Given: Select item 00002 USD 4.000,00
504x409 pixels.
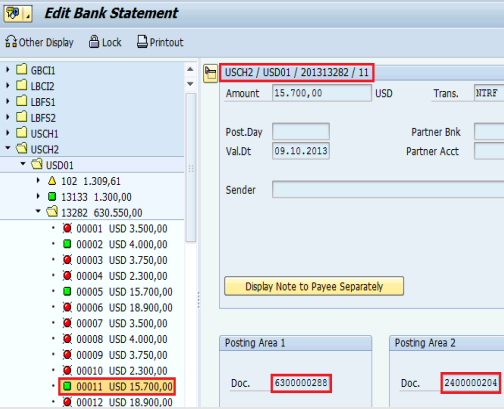Looking at the screenshot, I should [122, 244].
